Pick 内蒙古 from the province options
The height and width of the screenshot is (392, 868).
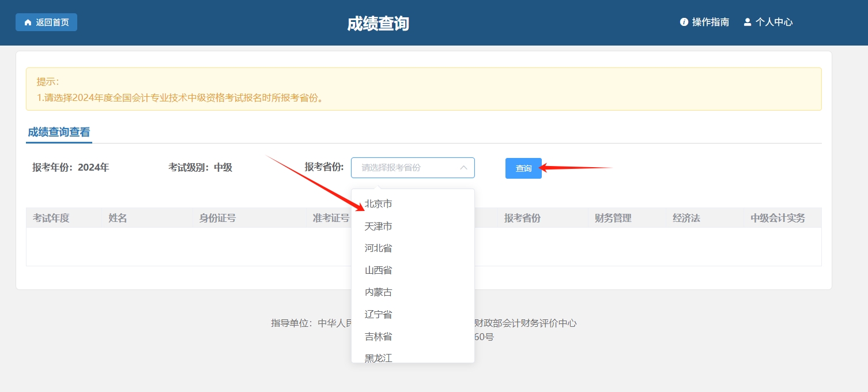[x=378, y=292]
